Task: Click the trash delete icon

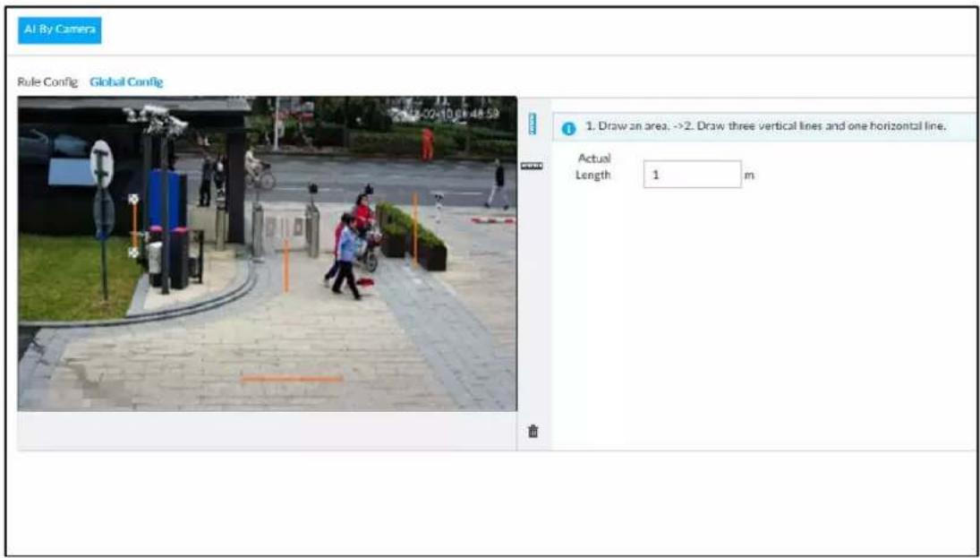Action: coord(533,431)
